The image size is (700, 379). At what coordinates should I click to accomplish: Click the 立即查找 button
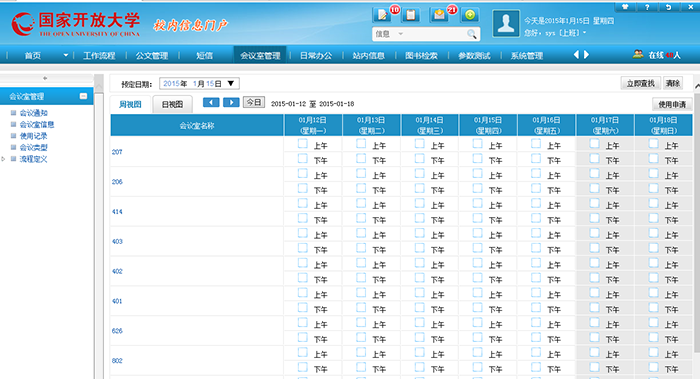[641, 83]
